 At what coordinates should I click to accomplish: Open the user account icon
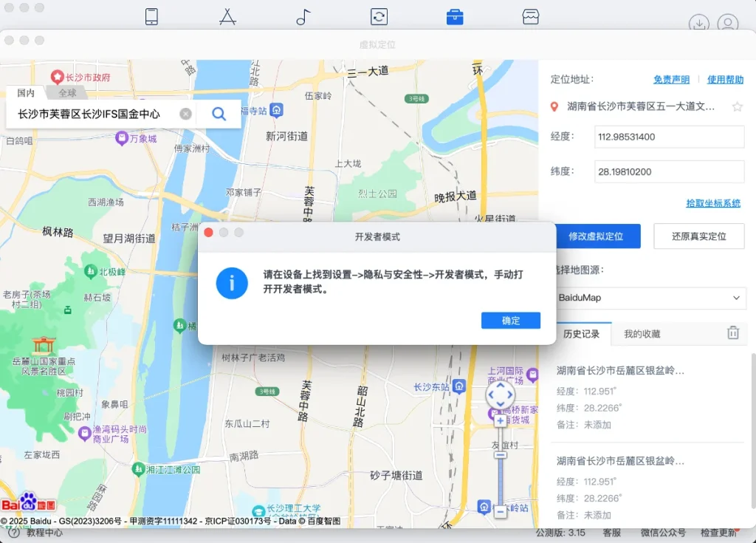pyautogui.click(x=727, y=23)
